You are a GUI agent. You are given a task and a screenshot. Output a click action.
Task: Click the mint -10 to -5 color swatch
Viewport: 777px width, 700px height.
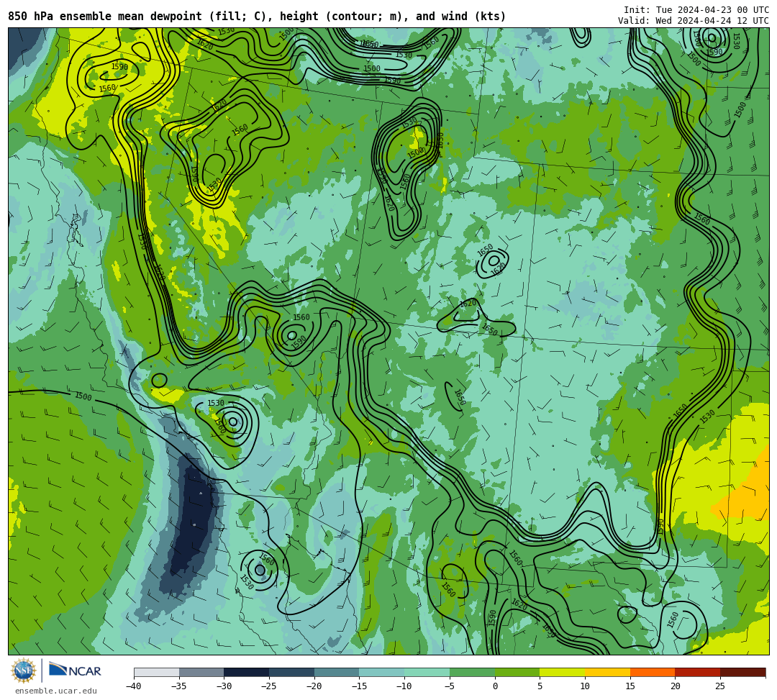tap(427, 672)
